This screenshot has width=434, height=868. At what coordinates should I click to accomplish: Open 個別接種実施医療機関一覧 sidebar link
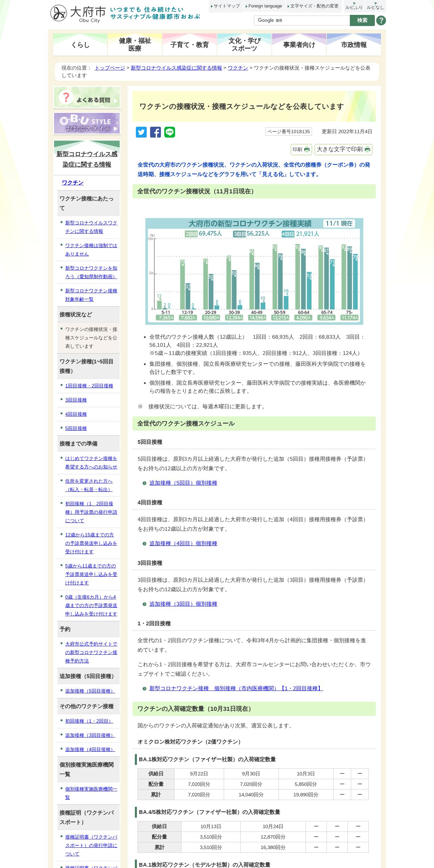pyautogui.click(x=91, y=793)
